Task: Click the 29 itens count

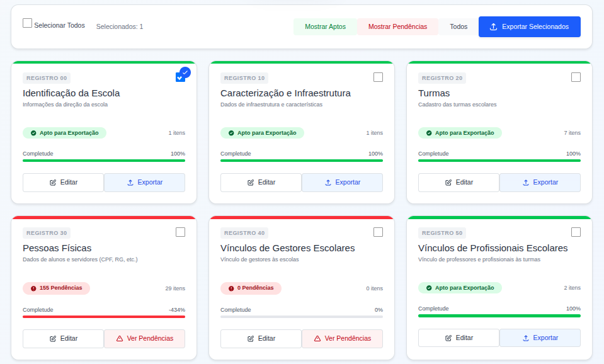Action: (175, 288)
